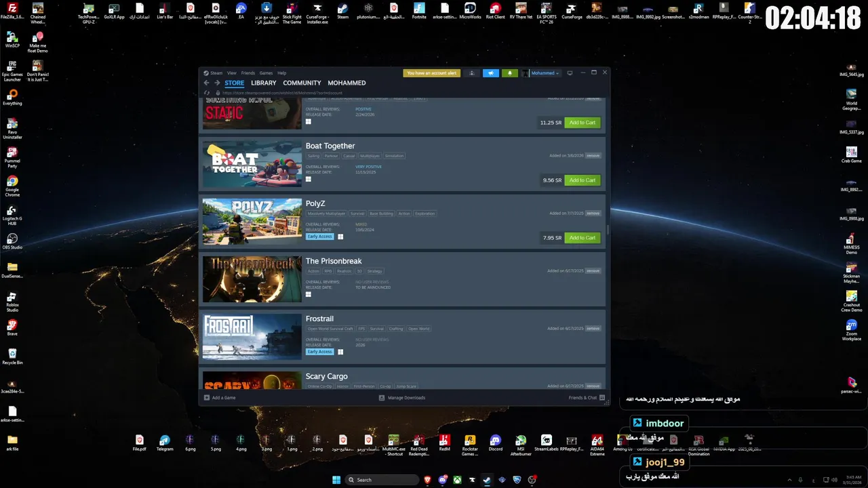The width and height of the screenshot is (868, 488).
Task: Click the account alert banner
Action: [431, 73]
